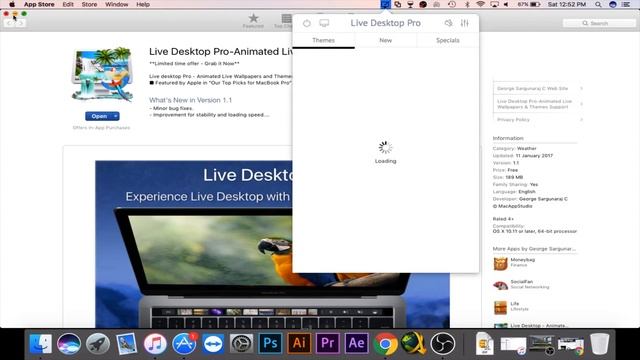Open System Preferences from the dock

click(242, 343)
